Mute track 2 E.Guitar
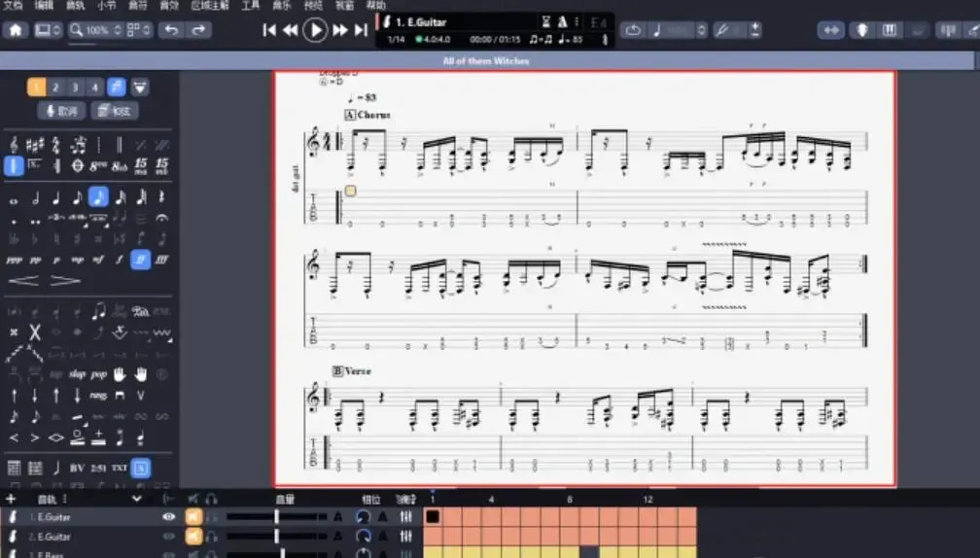980x558 pixels. (x=193, y=537)
